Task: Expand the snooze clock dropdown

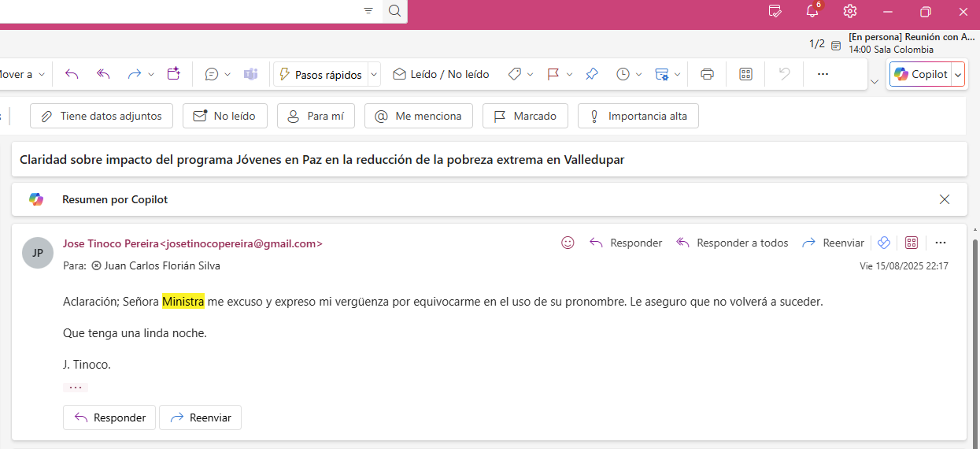Action: (638, 74)
